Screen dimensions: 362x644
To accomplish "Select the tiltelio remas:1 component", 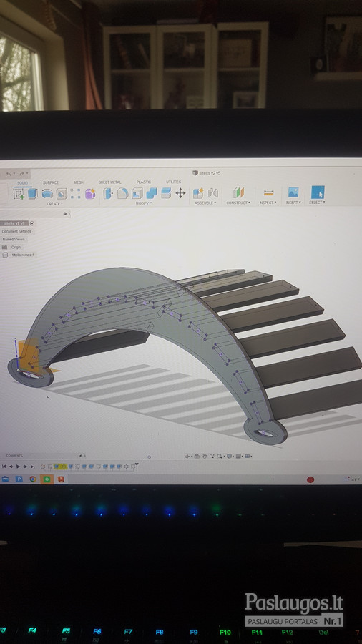I will [24, 255].
